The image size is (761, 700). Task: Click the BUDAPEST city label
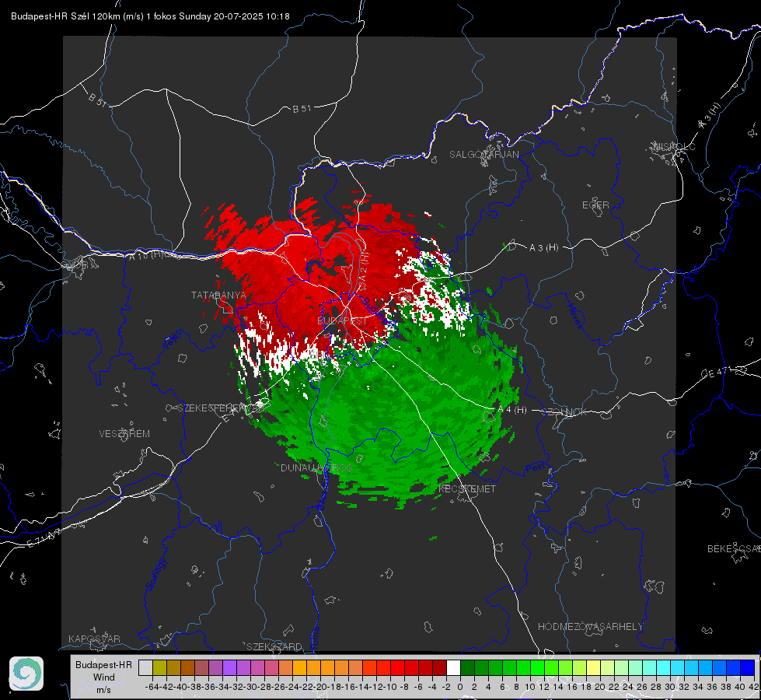click(342, 320)
